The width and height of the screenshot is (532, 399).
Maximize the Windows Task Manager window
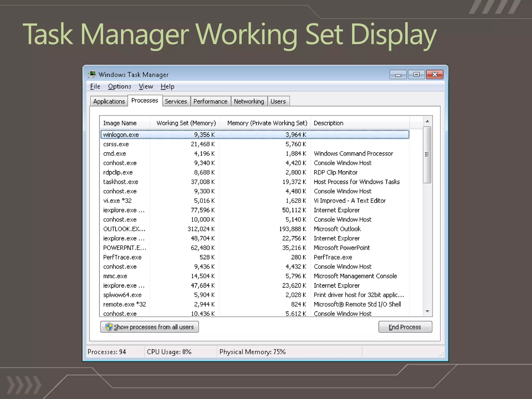(x=416, y=75)
